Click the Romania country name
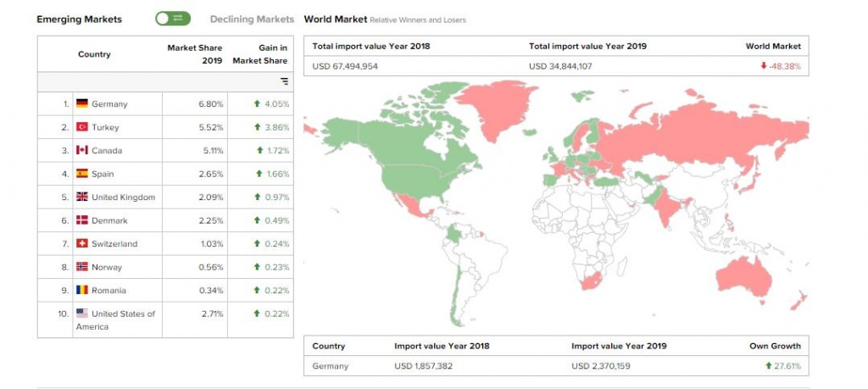The image size is (868, 389). (x=109, y=290)
